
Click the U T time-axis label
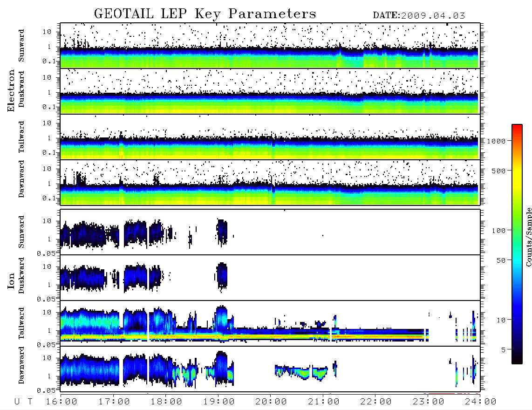click(x=23, y=402)
